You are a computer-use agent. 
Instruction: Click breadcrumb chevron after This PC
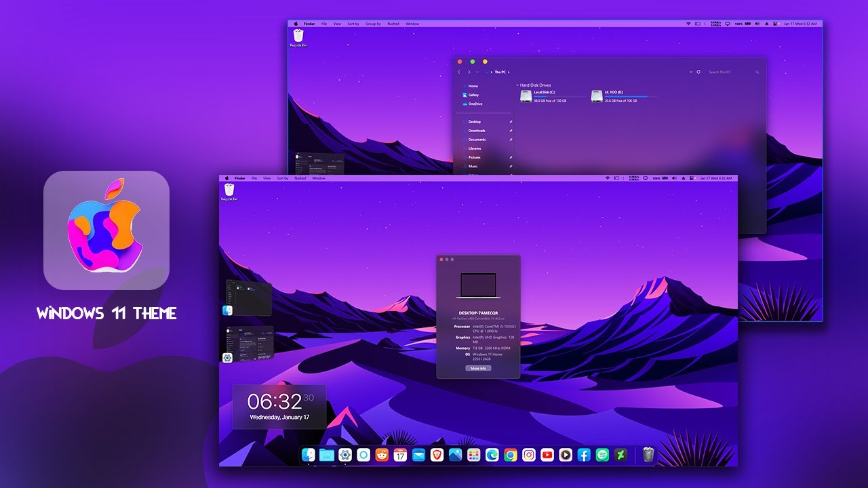click(x=509, y=72)
